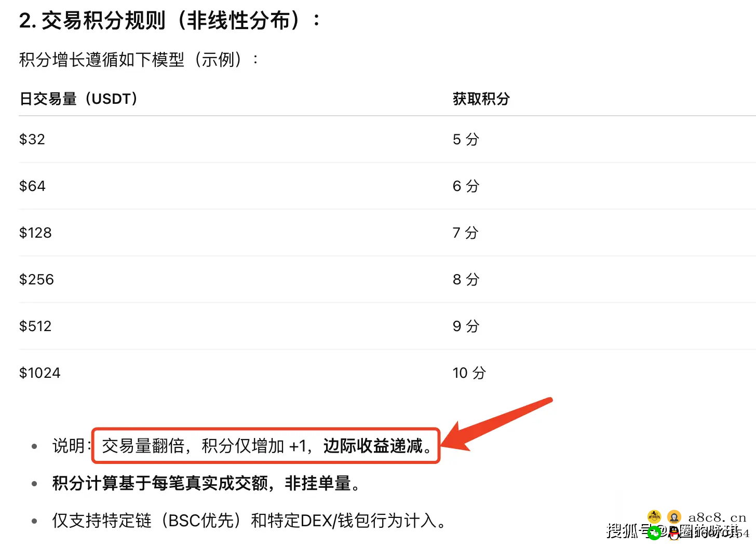Click the $1024 volume cell
The width and height of the screenshot is (756, 547).
39,373
